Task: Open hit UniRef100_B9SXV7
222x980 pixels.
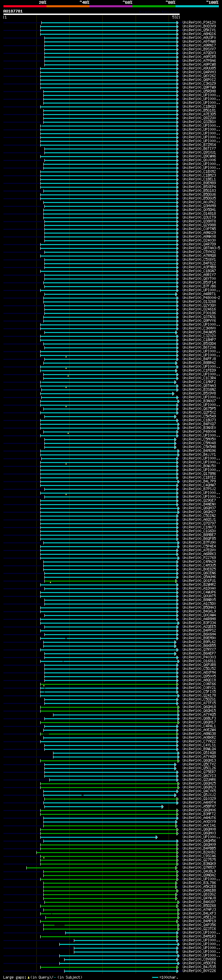Action: (x=199, y=49)
